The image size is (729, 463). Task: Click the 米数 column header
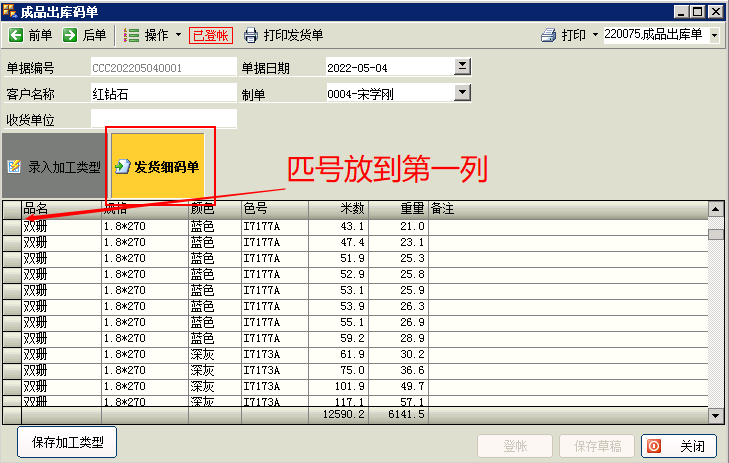click(x=338, y=209)
